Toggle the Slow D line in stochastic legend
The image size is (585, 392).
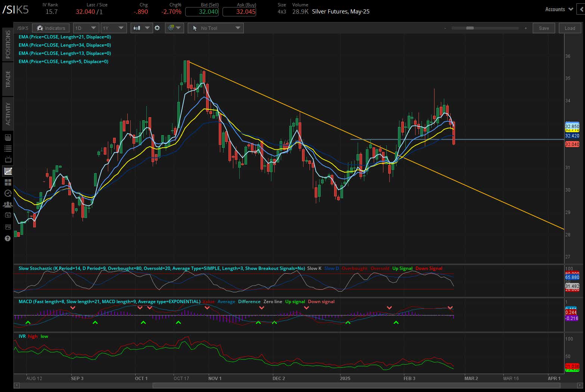(331, 268)
